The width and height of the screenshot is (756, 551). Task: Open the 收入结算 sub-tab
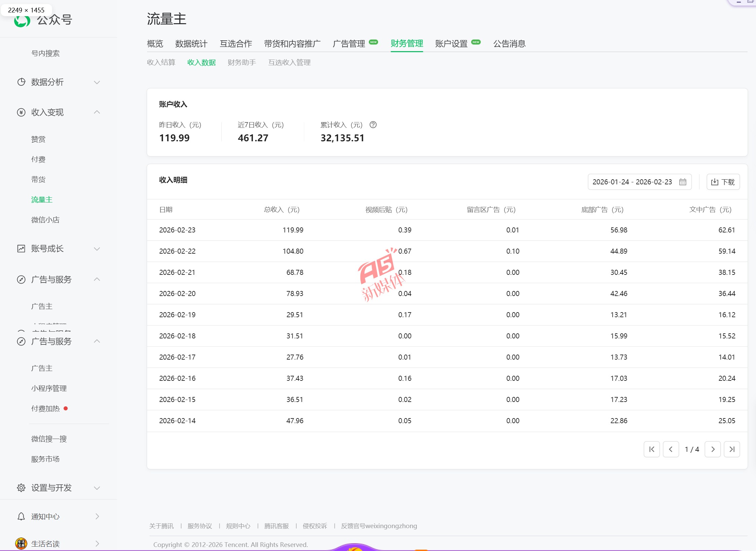click(161, 63)
